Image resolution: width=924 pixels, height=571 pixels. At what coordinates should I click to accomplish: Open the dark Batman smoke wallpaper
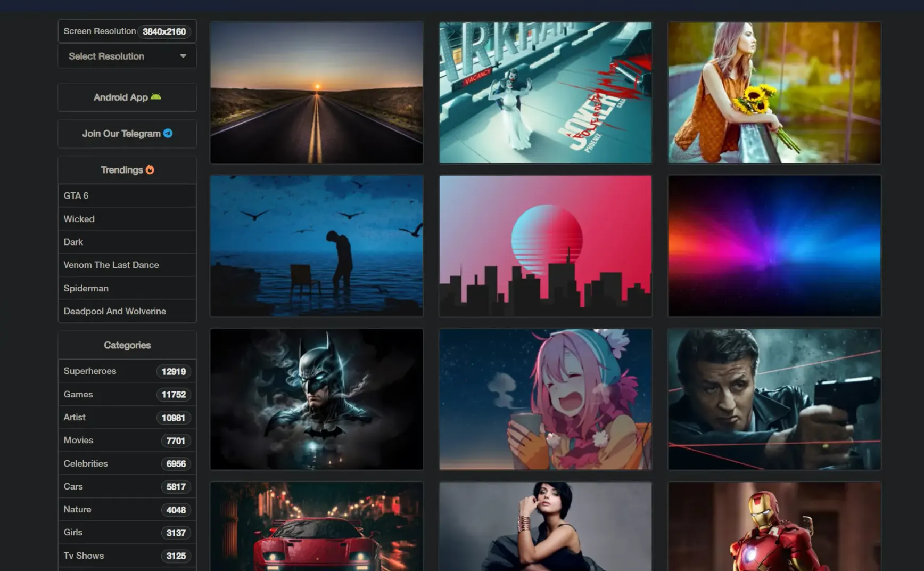click(x=317, y=399)
